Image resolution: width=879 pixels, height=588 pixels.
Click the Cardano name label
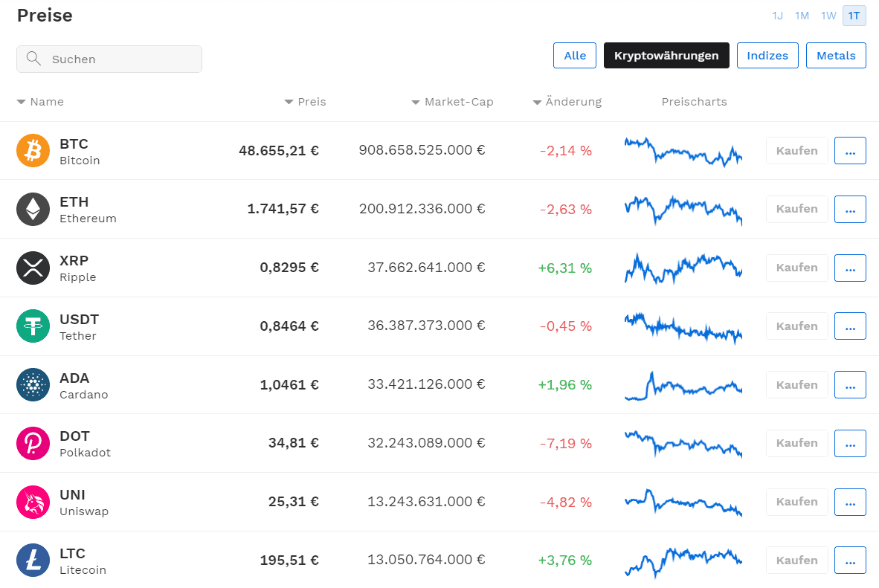pos(83,395)
